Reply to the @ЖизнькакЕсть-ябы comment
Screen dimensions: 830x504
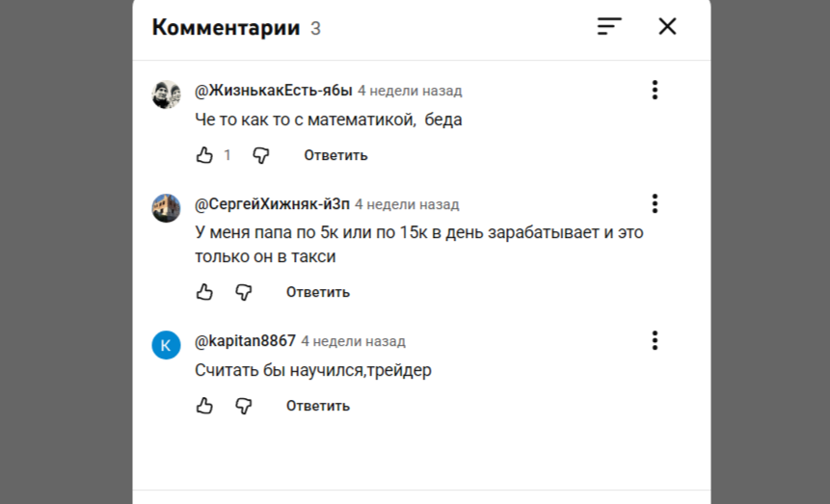335,155
